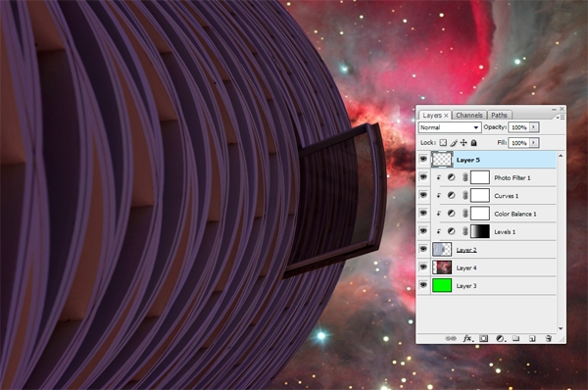
Task: Hide Layer 3 using its eye icon
Action: [x=423, y=285]
